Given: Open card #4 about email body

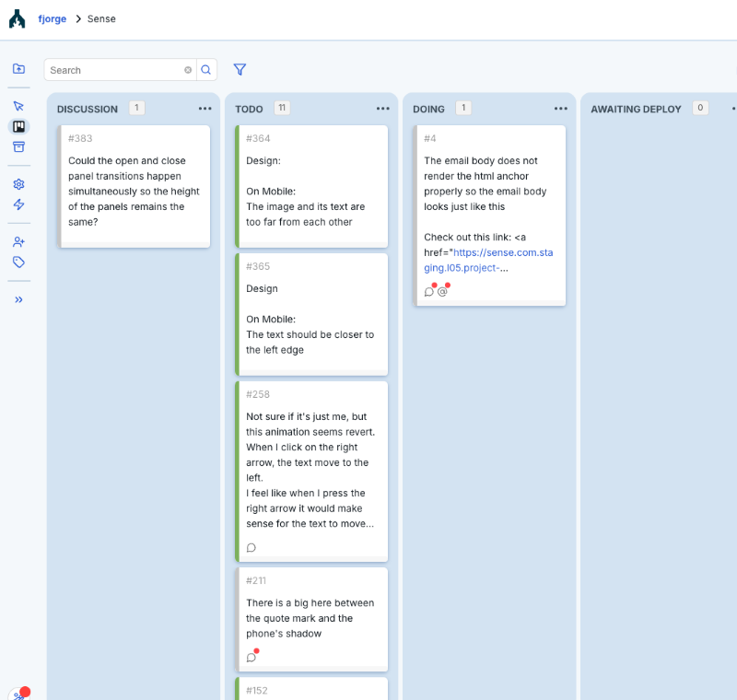Looking at the screenshot, I should coord(489,216).
